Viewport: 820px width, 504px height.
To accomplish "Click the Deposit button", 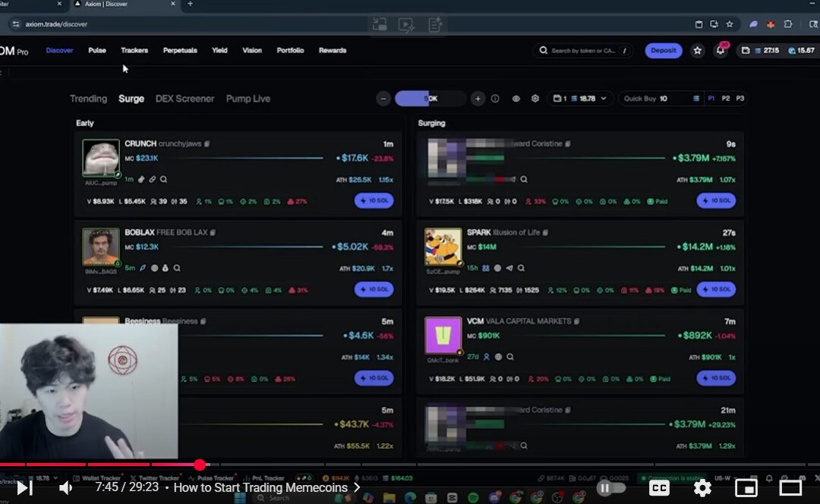I will point(663,50).
